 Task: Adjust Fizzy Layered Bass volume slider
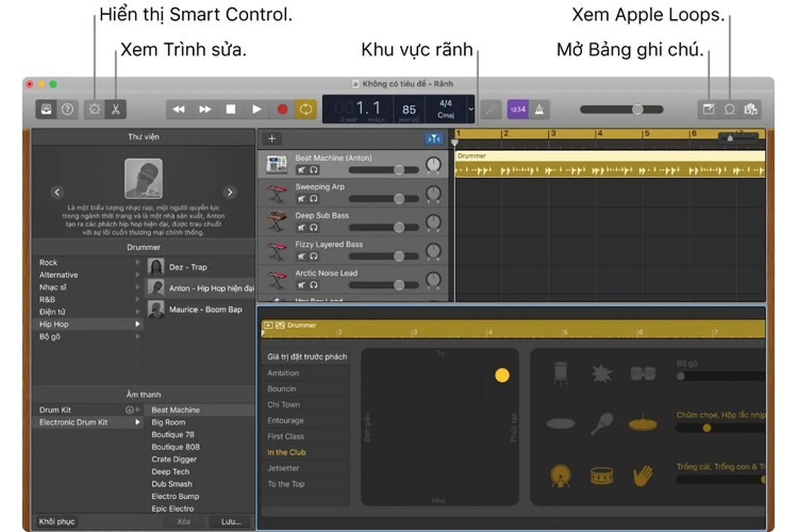pyautogui.click(x=384, y=256)
